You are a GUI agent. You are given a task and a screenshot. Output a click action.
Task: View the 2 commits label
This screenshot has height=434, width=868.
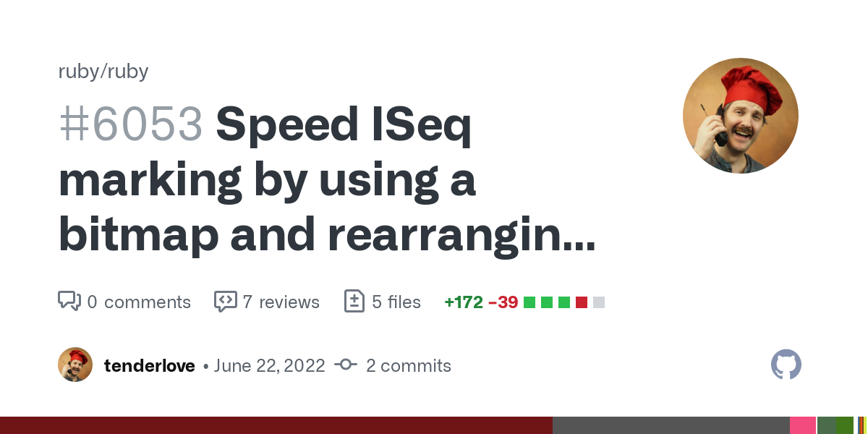[409, 365]
